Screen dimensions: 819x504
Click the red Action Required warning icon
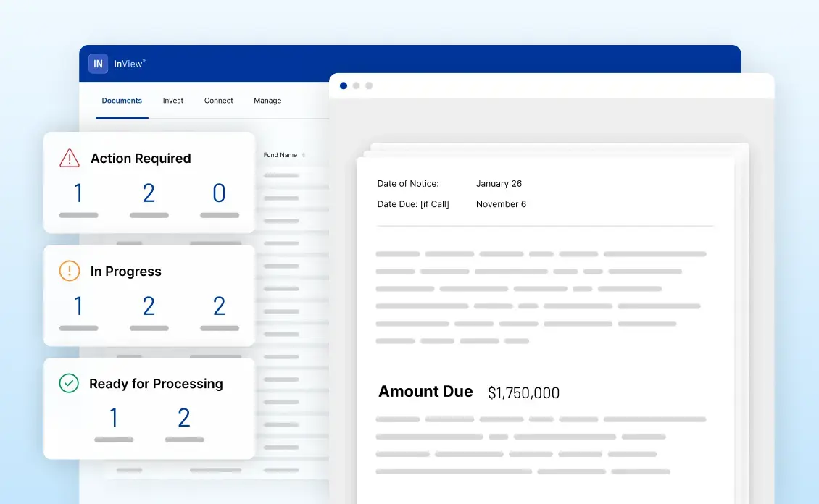pyautogui.click(x=70, y=158)
